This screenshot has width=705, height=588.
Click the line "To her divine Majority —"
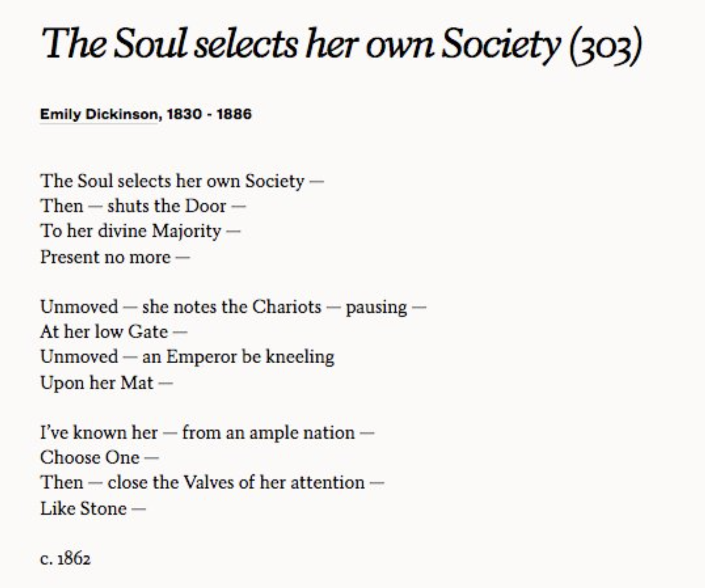(140, 231)
